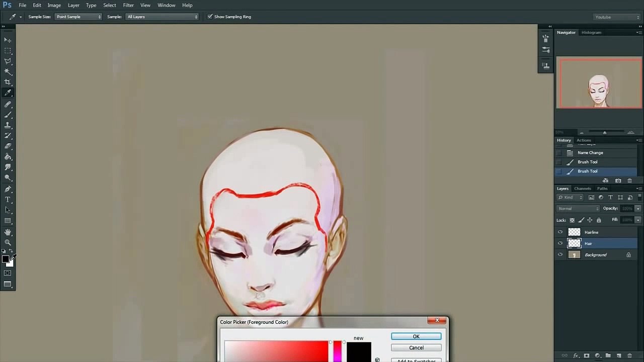Delete the selected layer
The width and height of the screenshot is (644, 362).
pos(629,355)
